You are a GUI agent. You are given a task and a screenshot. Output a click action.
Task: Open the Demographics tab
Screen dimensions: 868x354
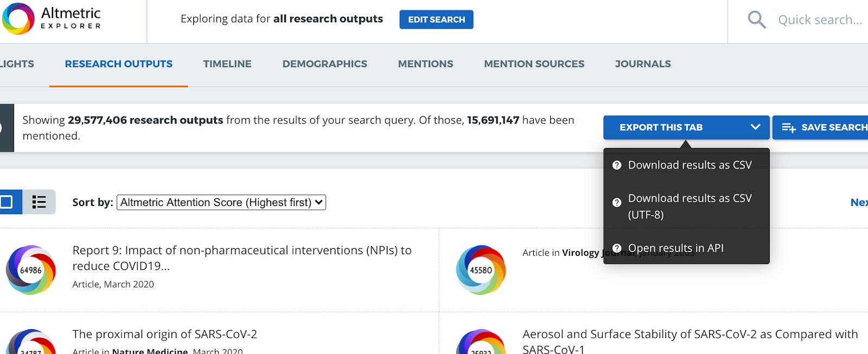324,64
